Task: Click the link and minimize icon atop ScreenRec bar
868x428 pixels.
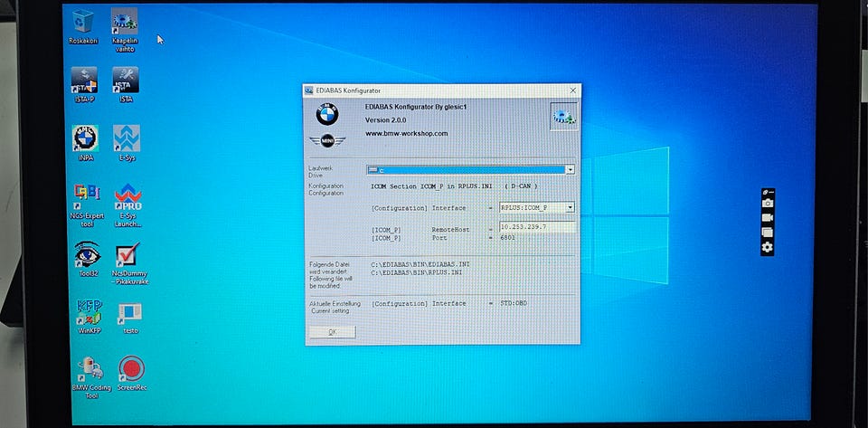Action: coord(768,192)
